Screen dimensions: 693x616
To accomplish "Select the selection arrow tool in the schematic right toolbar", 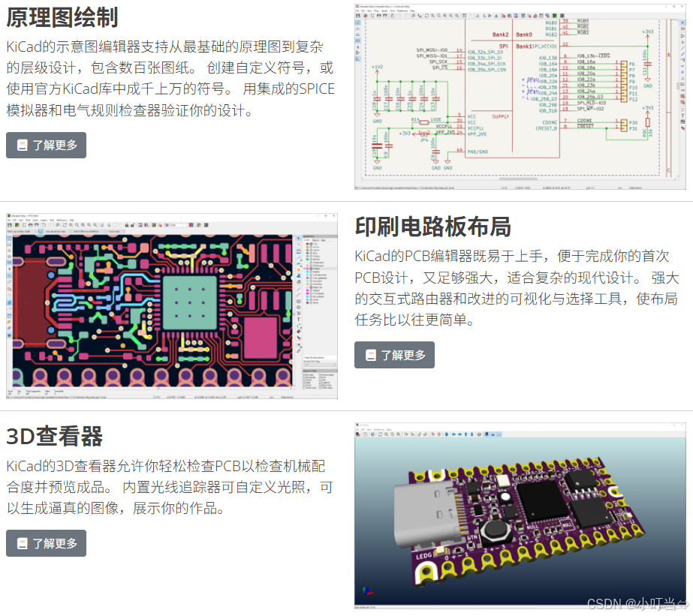I will click(682, 23).
